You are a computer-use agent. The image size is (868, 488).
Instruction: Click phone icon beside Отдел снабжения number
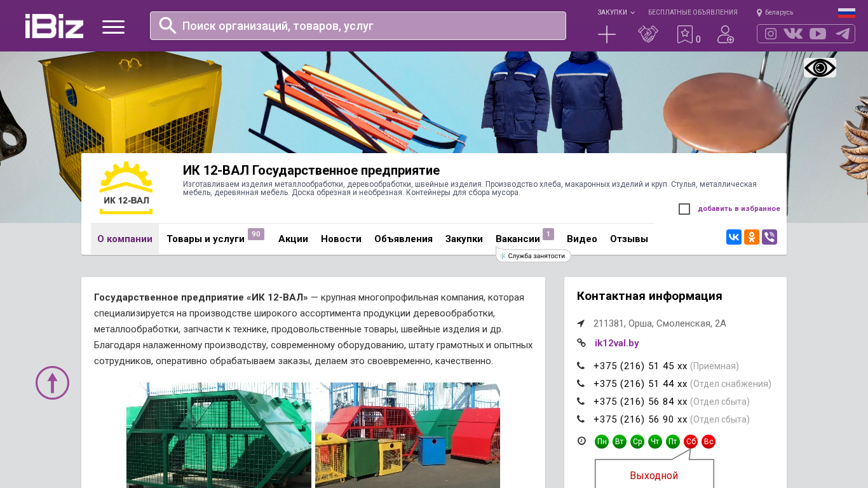coord(581,383)
